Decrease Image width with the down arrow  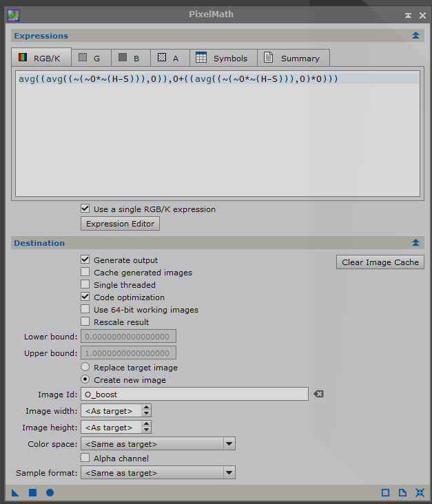(x=146, y=413)
